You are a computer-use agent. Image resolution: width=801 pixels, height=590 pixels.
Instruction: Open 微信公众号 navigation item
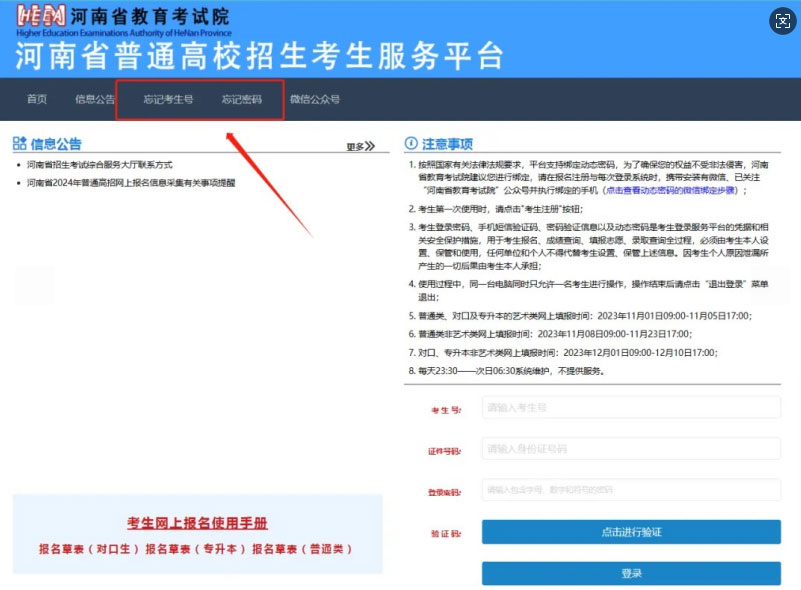point(315,100)
